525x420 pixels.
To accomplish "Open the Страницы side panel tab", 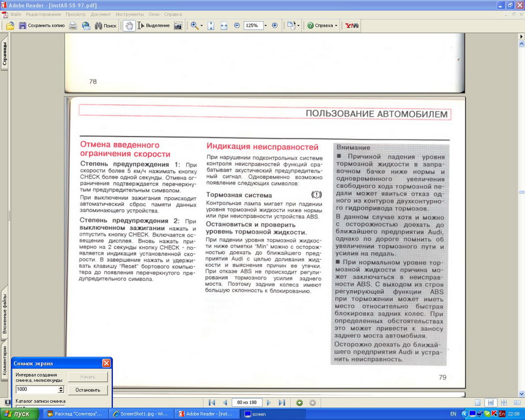I will (5, 54).
